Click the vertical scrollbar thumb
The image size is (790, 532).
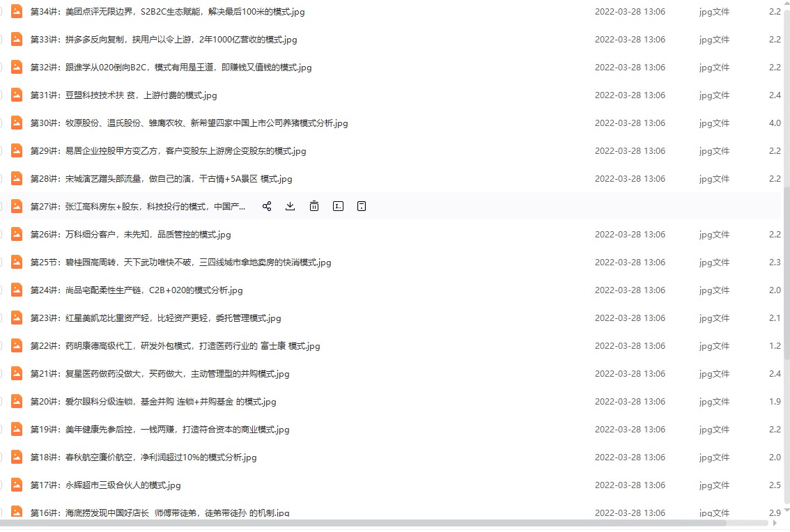(787, 272)
